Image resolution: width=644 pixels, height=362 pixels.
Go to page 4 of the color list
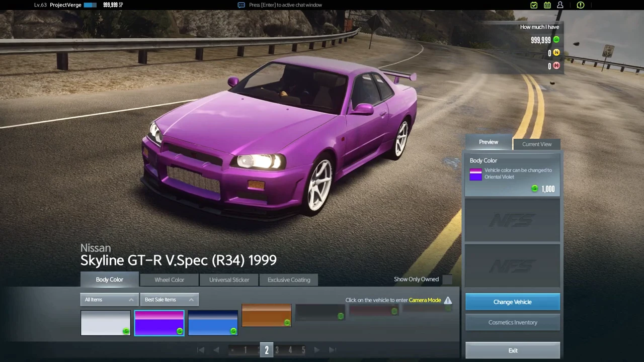[290, 349]
